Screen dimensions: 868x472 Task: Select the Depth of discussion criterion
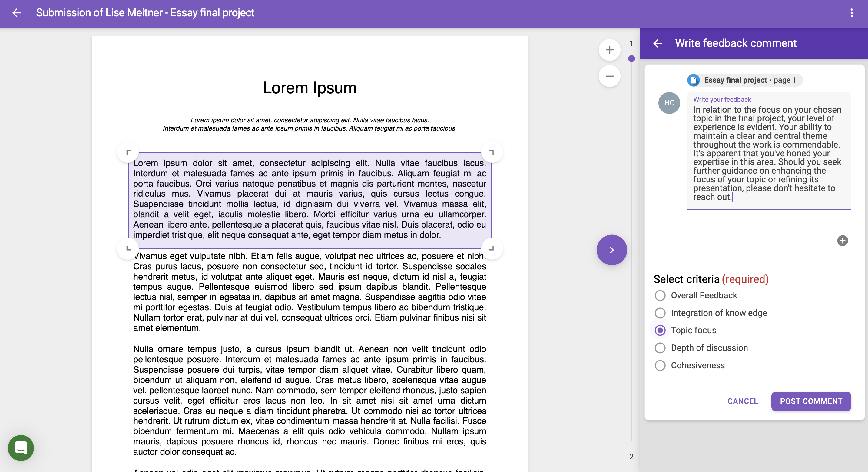pyautogui.click(x=660, y=348)
